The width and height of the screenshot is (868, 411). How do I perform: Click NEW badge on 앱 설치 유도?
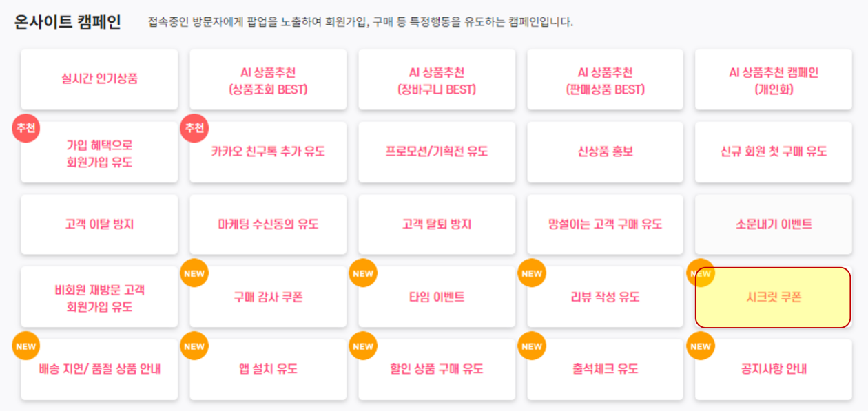(x=194, y=346)
